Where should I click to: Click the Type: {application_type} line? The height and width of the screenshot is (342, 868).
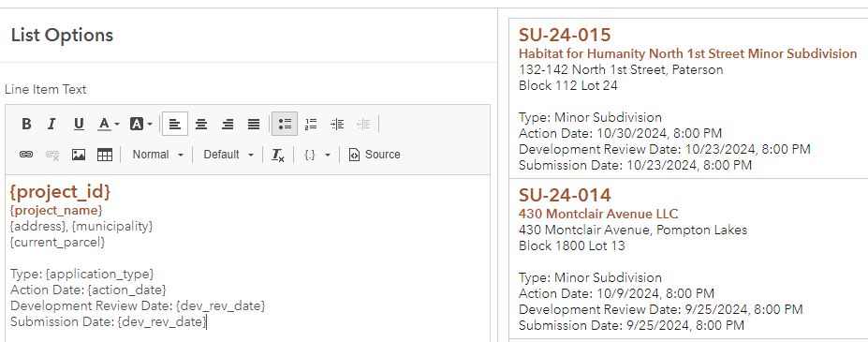(x=81, y=274)
